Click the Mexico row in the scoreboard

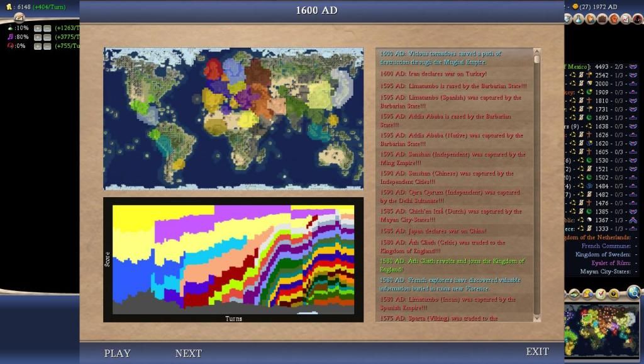coord(602,67)
